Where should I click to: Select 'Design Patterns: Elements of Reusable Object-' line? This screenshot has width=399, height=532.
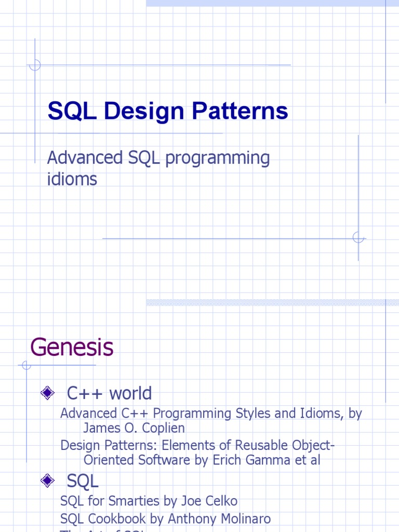(x=197, y=445)
